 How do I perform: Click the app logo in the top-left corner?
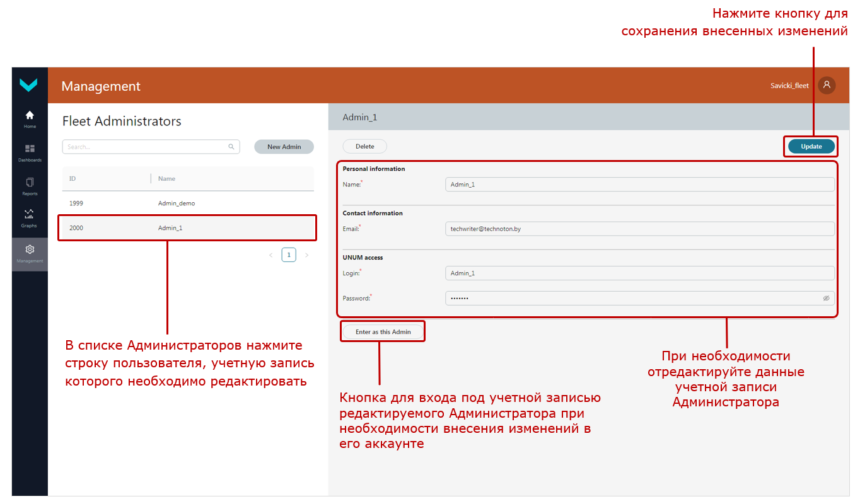click(29, 85)
